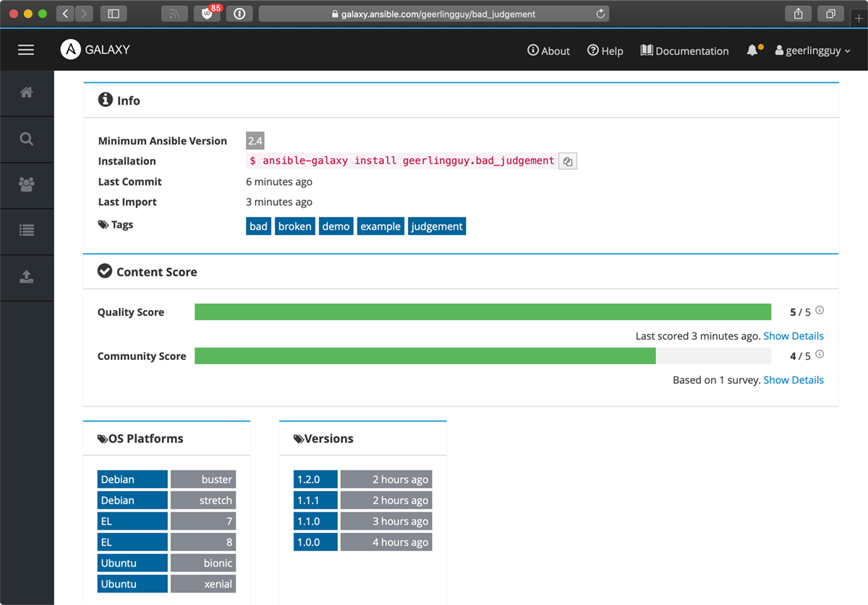Show the Safari tab overview
The image size is (868, 605).
click(x=831, y=14)
